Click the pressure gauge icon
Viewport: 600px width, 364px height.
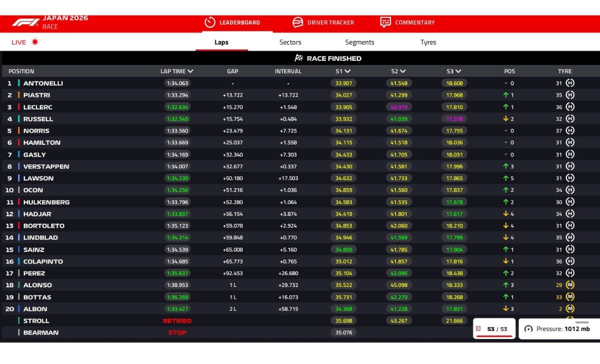click(528, 329)
